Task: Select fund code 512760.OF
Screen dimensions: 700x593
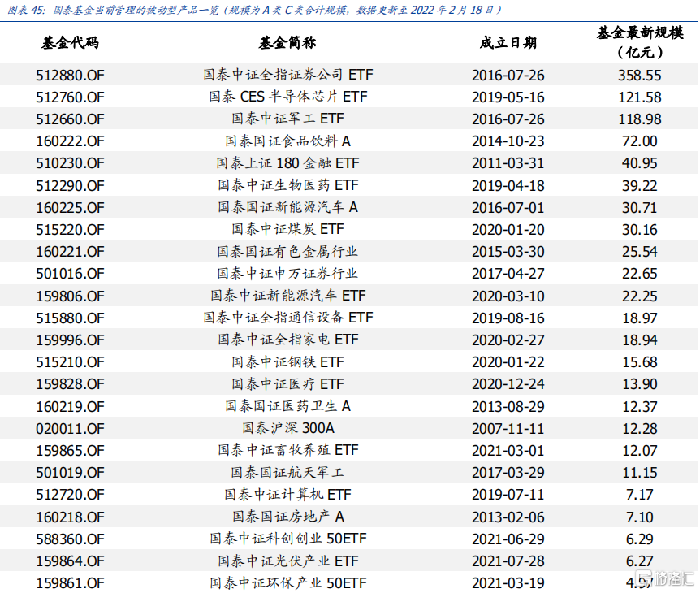Action: point(70,97)
